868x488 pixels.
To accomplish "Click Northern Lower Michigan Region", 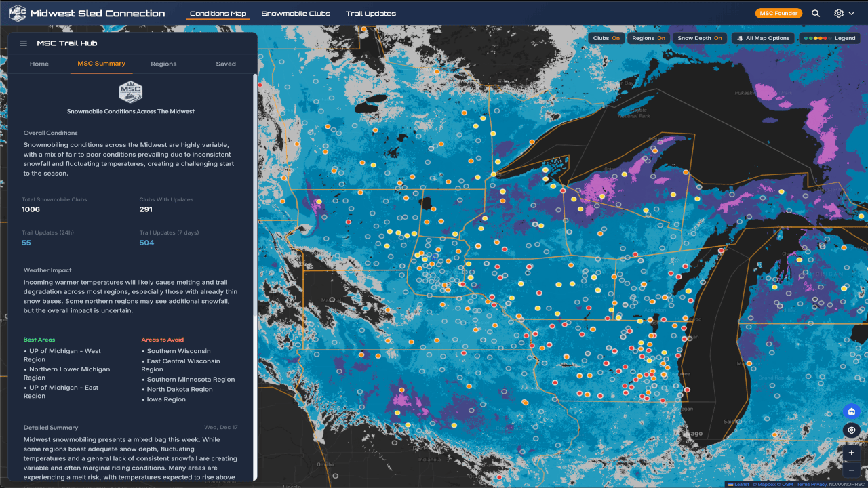I will pos(66,373).
